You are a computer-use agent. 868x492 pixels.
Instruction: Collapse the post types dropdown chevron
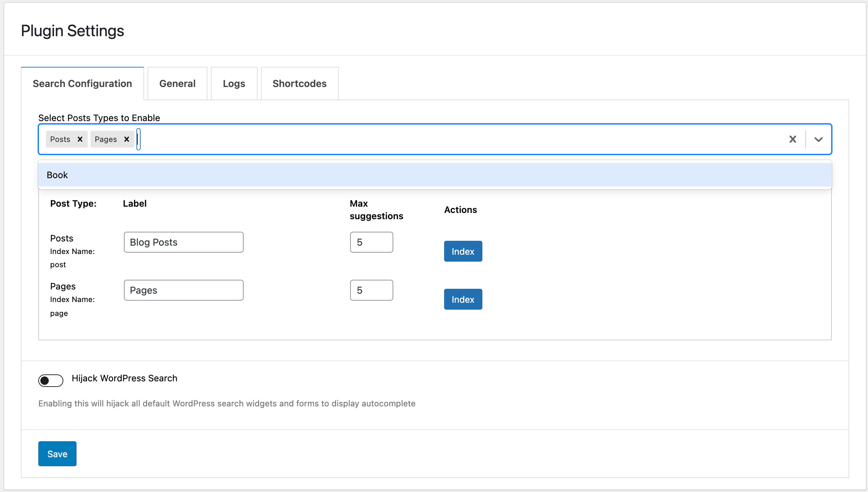click(x=819, y=139)
